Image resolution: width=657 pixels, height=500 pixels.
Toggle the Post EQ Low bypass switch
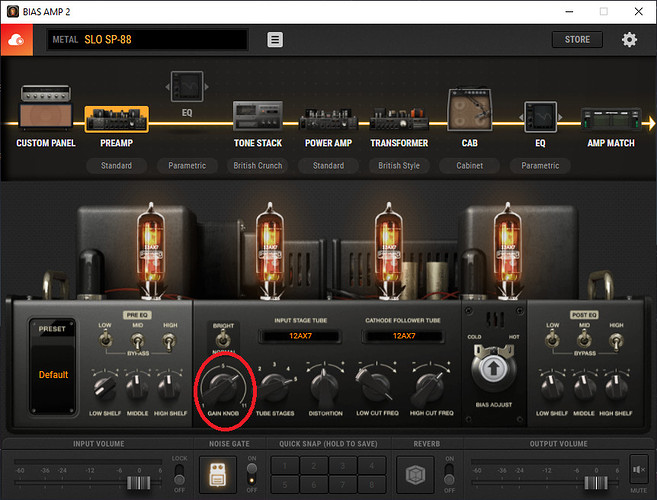coord(552,338)
